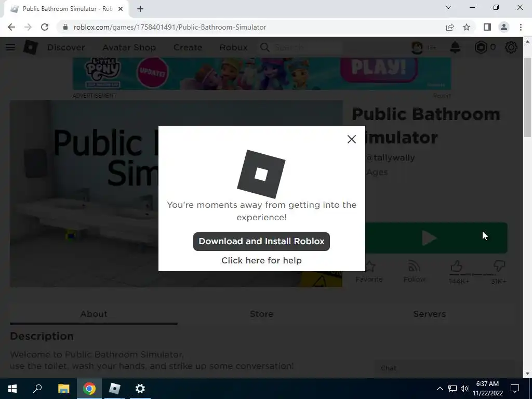Share this page icon
This screenshot has height=399, width=532.
click(x=450, y=27)
